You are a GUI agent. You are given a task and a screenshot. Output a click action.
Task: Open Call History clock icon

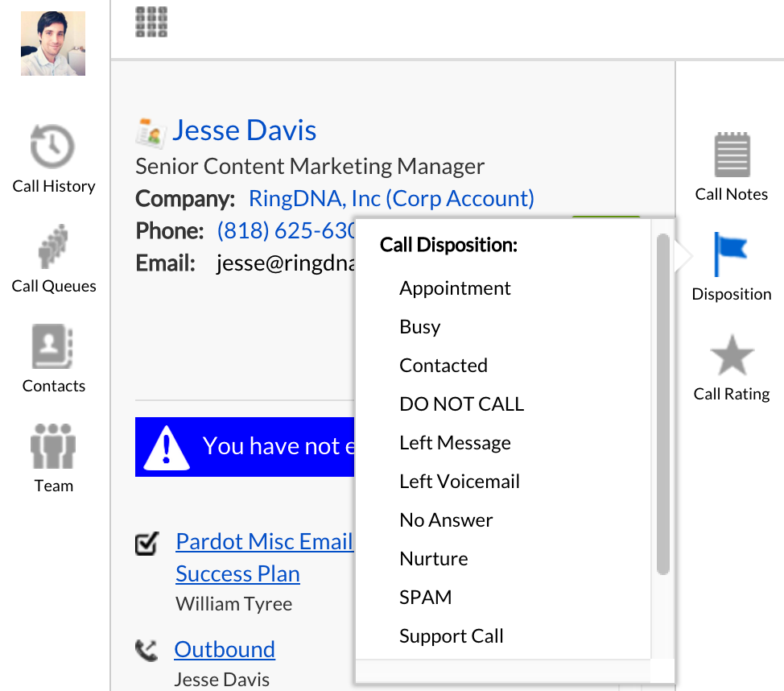52,146
